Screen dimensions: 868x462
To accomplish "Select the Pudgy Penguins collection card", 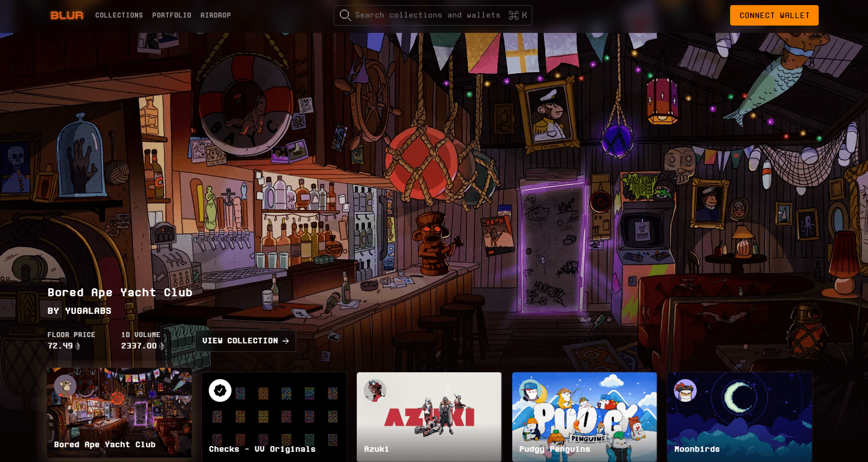I will (x=584, y=417).
